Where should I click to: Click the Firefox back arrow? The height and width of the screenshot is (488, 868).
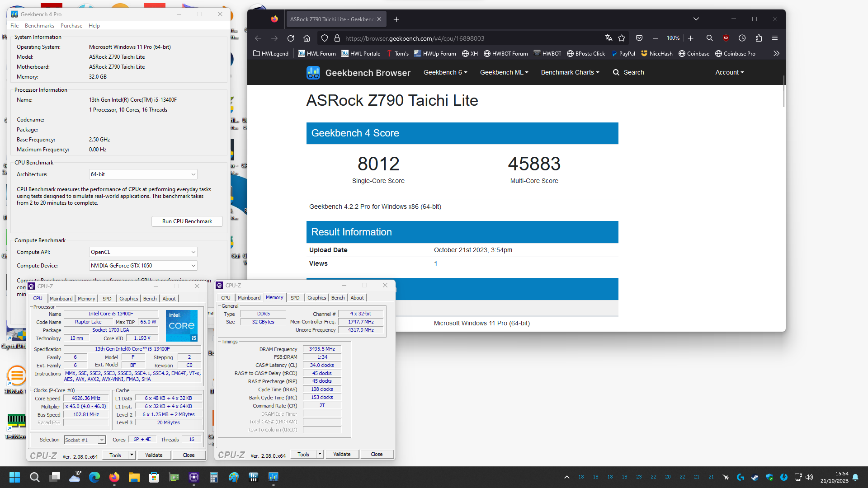(258, 38)
